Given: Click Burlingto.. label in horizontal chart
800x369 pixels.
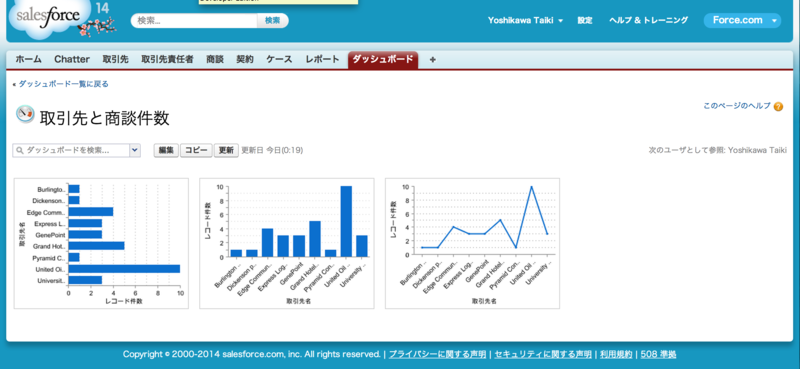Looking at the screenshot, I should click(52, 189).
